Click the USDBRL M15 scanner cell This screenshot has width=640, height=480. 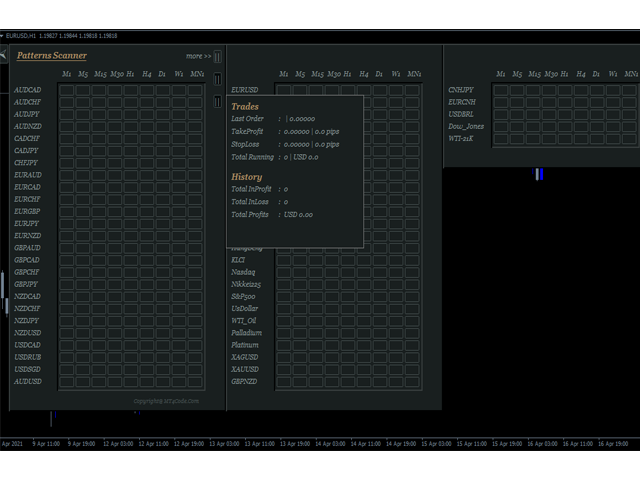tap(533, 115)
